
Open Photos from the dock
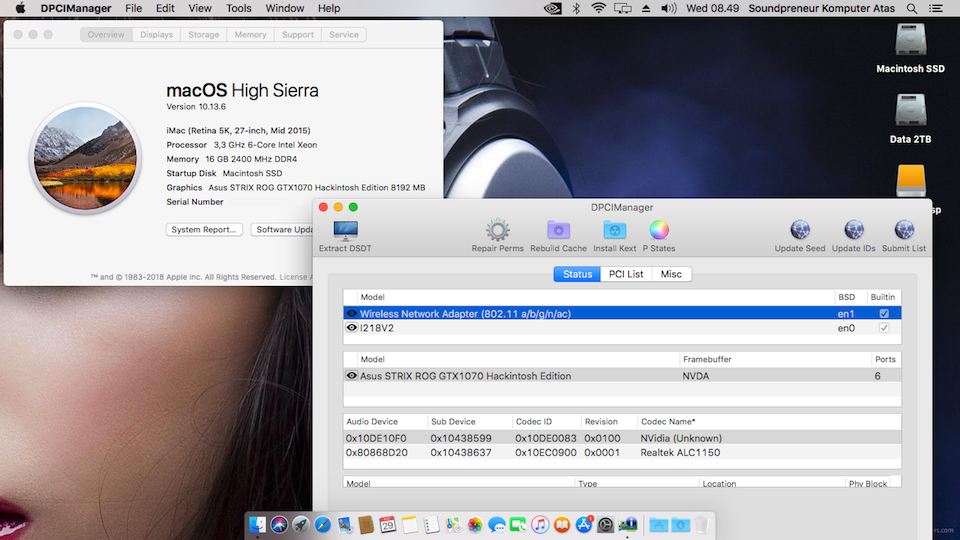point(475,525)
